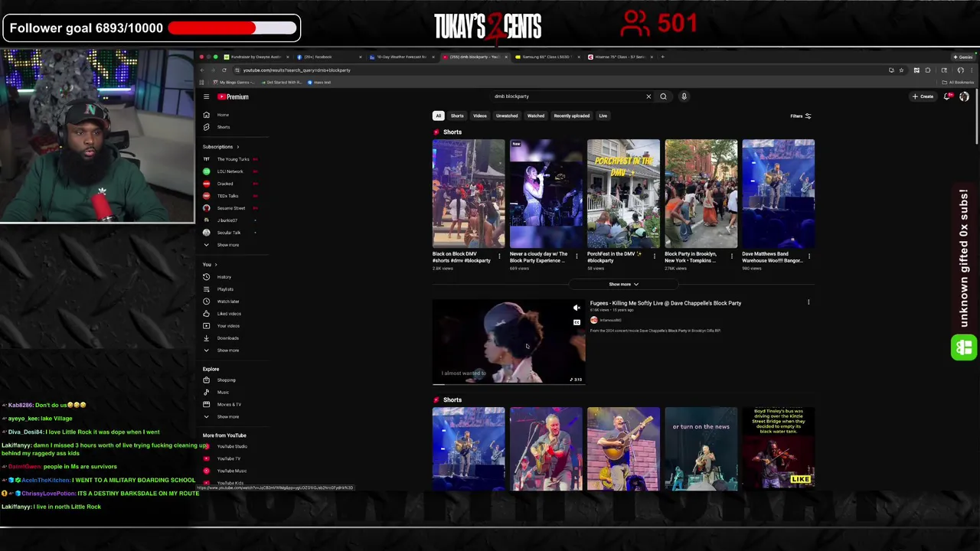Screen dimensions: 980x551
Task: Open the Kinzie Street Bridge short thumbnail
Action: coord(778,448)
